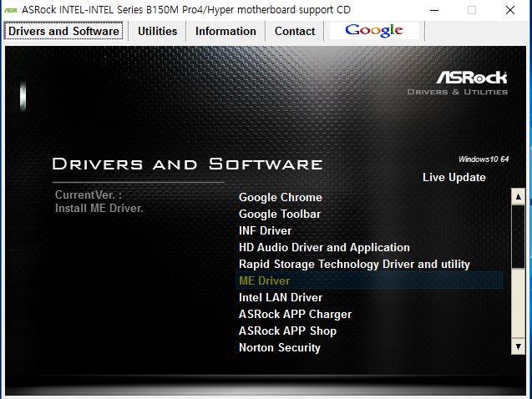Click the Google logo tab
532x399 pixels.
[x=374, y=31]
